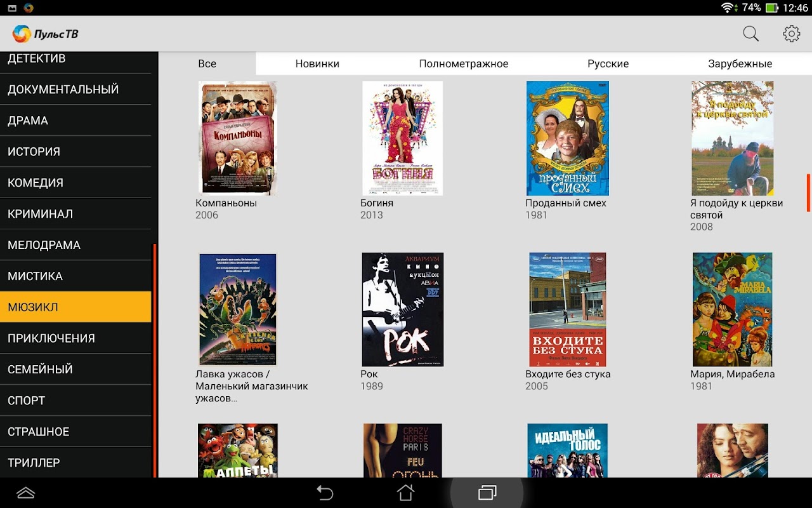Screen dimensions: 812x508
Task: Open the Маппеты movie poster
Action: pyautogui.click(x=238, y=451)
